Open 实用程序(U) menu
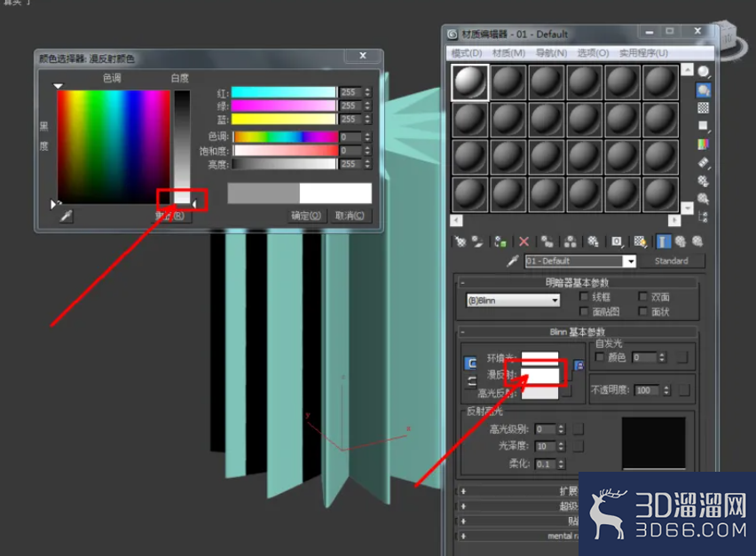Screen dimensions: 756x556 [x=643, y=53]
